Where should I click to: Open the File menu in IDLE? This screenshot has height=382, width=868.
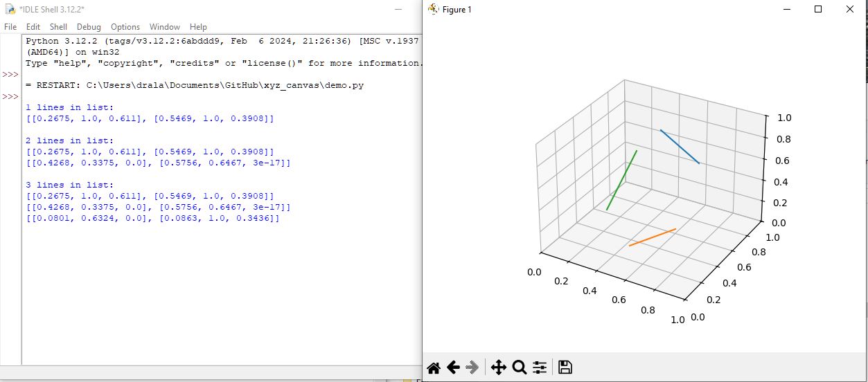[10, 27]
